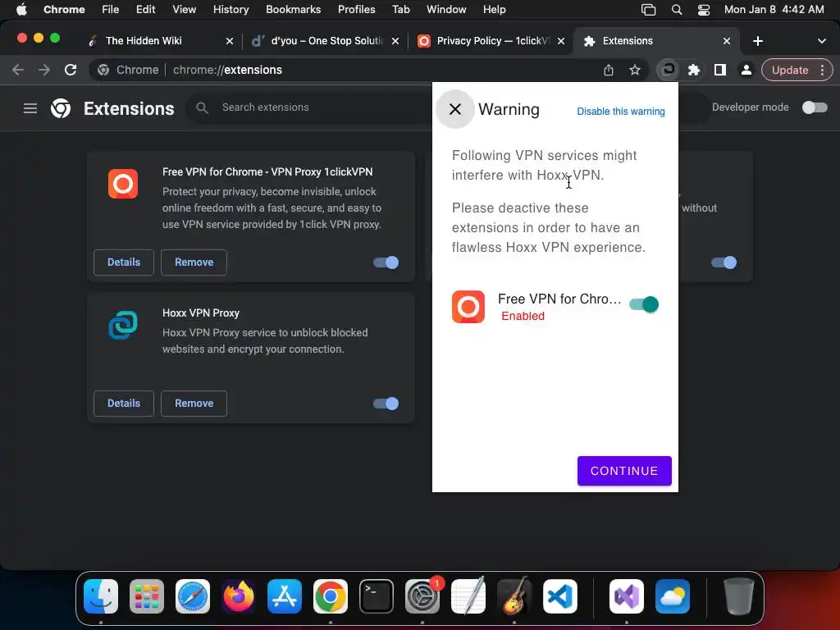The height and width of the screenshot is (630, 840).
Task: Open TextEdit from the Dock
Action: tap(468, 596)
